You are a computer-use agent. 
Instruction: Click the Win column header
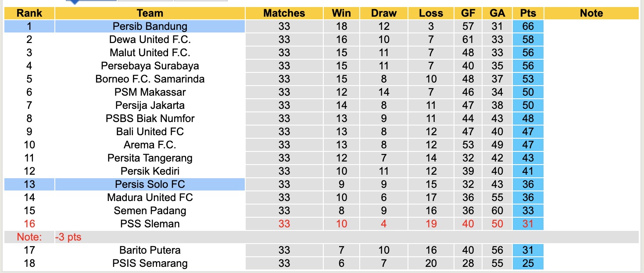341,13
